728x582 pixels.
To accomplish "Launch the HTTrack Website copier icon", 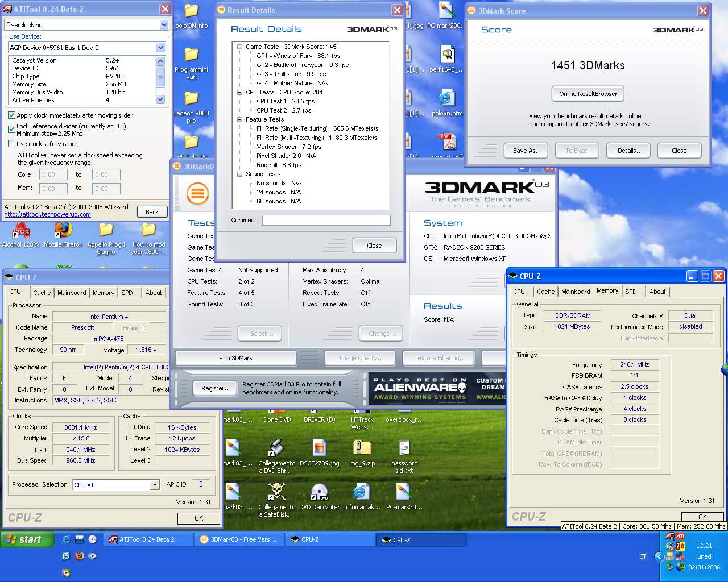I will (x=362, y=419).
